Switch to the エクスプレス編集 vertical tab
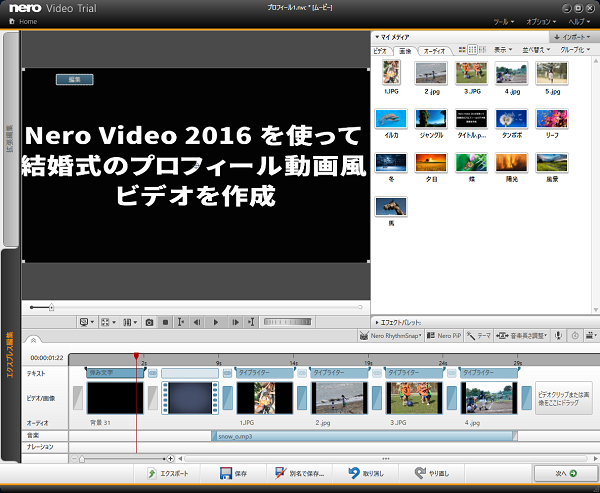 point(11,355)
